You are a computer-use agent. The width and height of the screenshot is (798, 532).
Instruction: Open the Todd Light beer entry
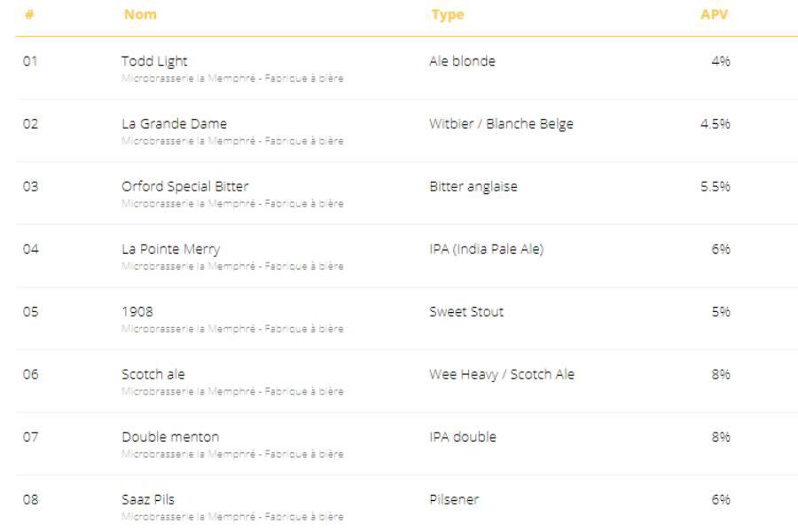(x=154, y=61)
